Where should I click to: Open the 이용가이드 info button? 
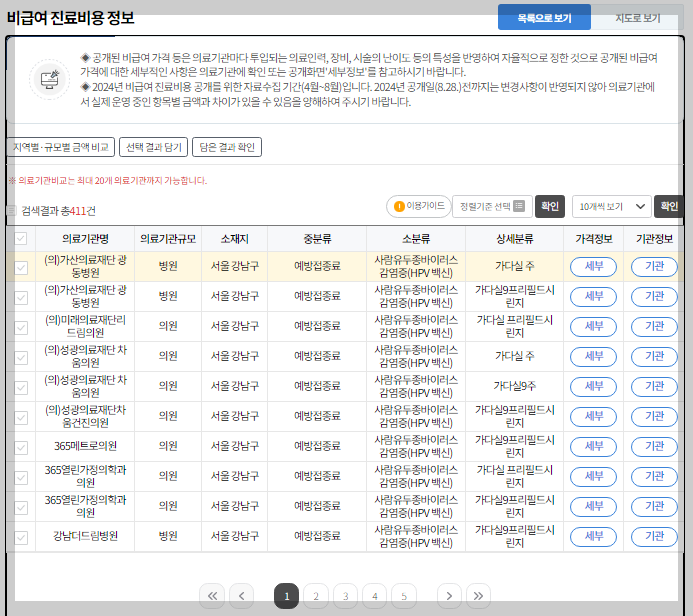(x=419, y=206)
